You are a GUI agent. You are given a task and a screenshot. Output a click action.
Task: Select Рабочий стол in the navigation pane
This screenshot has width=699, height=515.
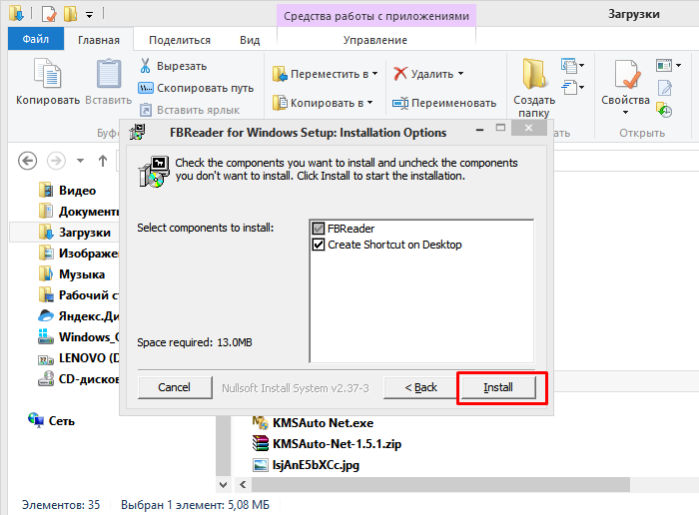[78, 295]
